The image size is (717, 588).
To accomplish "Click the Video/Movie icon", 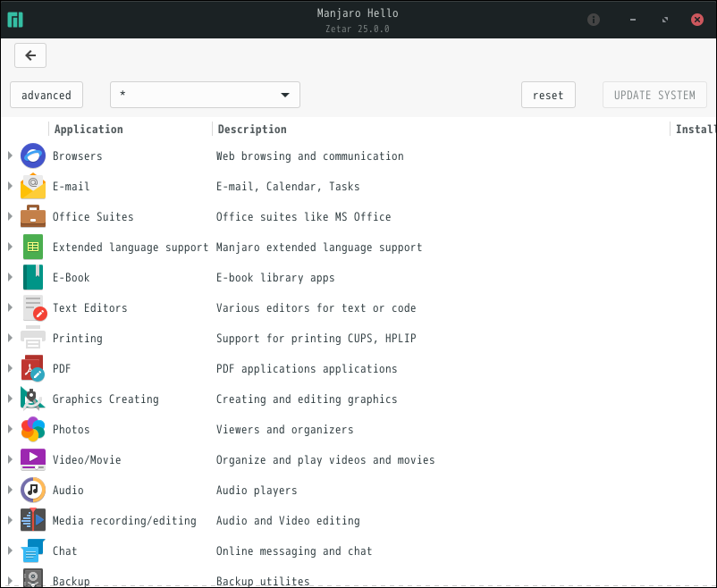I will pos(33,459).
